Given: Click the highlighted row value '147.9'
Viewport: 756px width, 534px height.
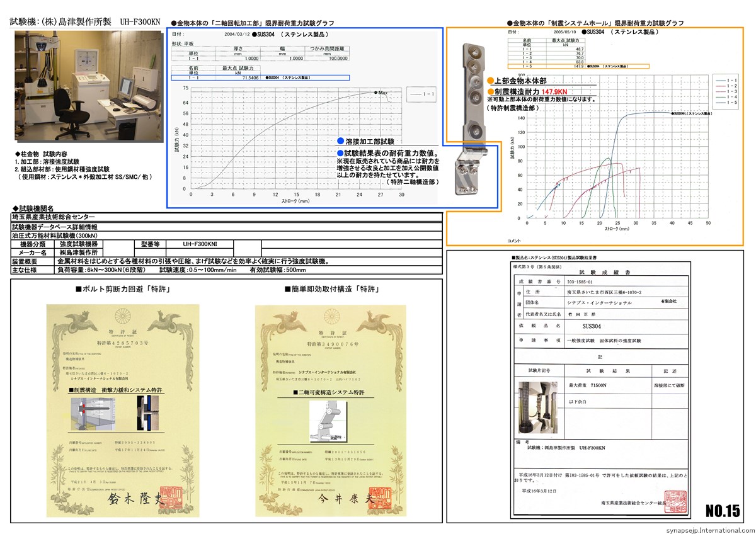Looking at the screenshot, I should coord(578,65).
